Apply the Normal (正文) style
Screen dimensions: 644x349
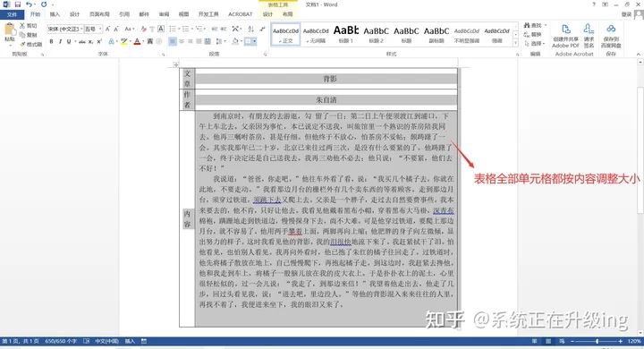point(285,34)
